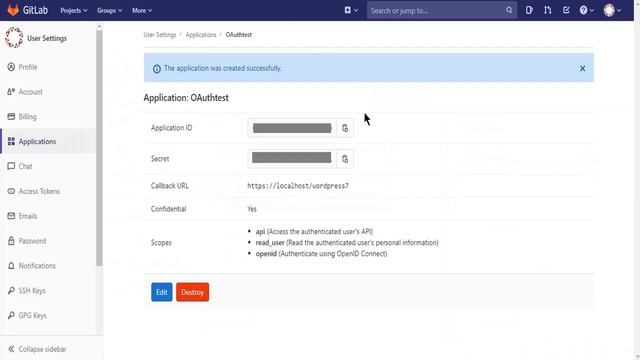The height and width of the screenshot is (360, 640).
Task: Open the User Settings sidebar heading
Action: pos(47,38)
